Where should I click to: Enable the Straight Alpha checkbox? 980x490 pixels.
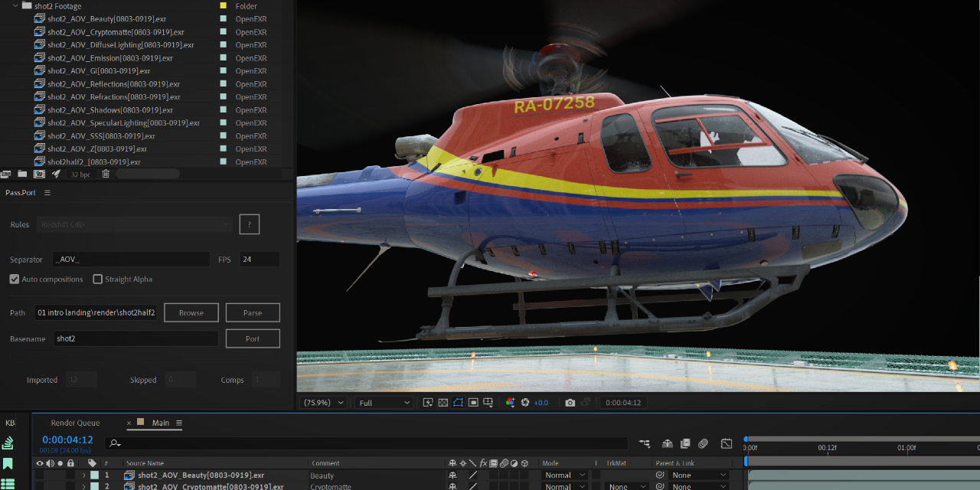tap(98, 279)
